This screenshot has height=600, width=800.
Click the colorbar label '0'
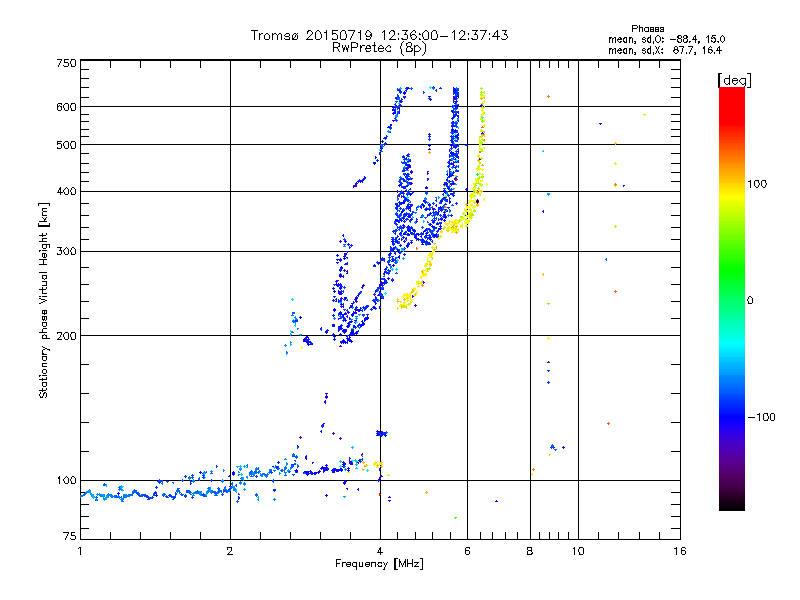click(x=749, y=301)
